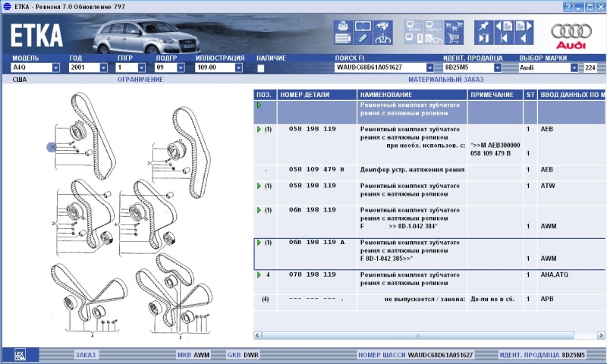Click MKB AWM in the status bar
The image size is (607, 364).
[x=193, y=355]
